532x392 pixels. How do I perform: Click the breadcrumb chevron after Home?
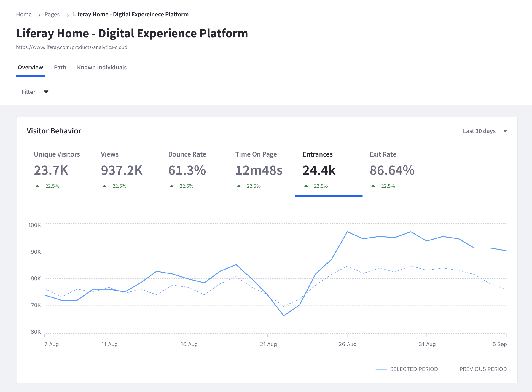pyautogui.click(x=39, y=15)
